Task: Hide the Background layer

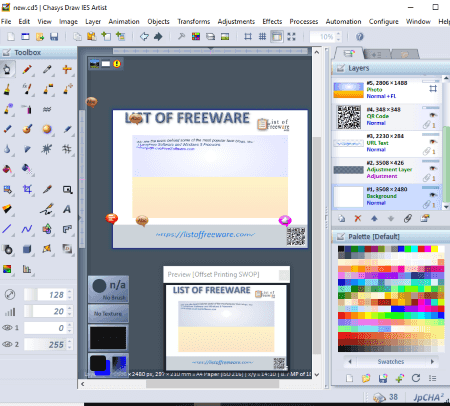Action: (x=433, y=195)
